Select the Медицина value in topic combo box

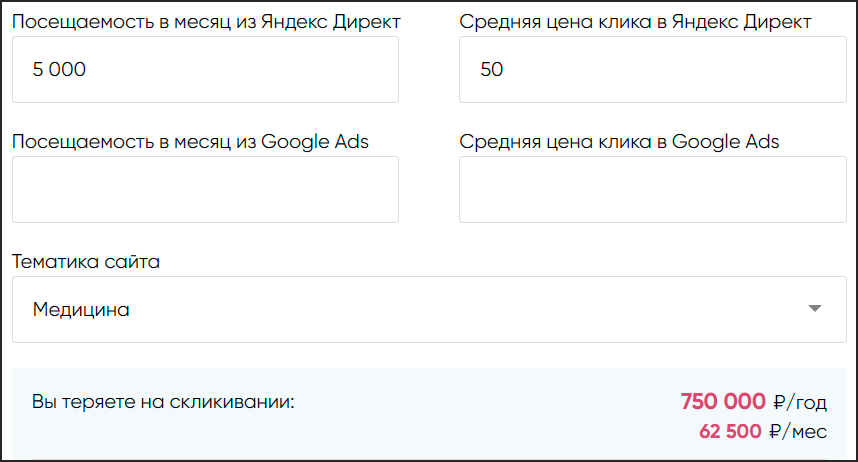82,310
